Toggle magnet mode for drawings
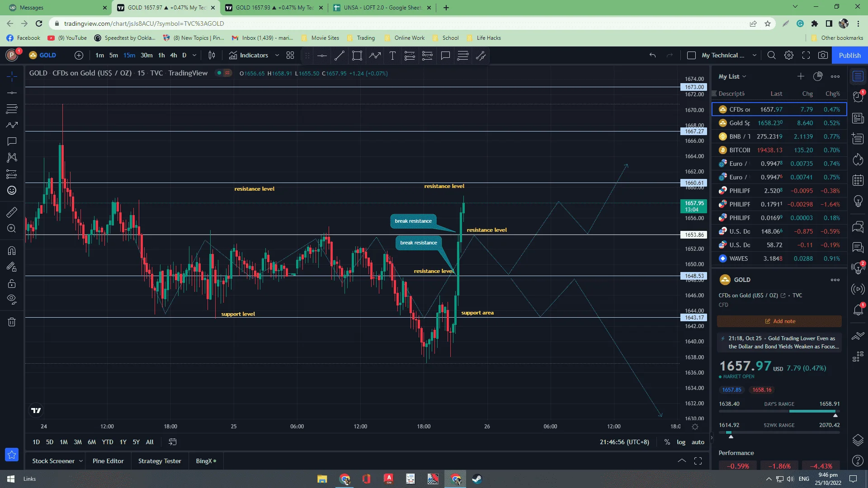This screenshot has width=868, height=488. point(12,251)
